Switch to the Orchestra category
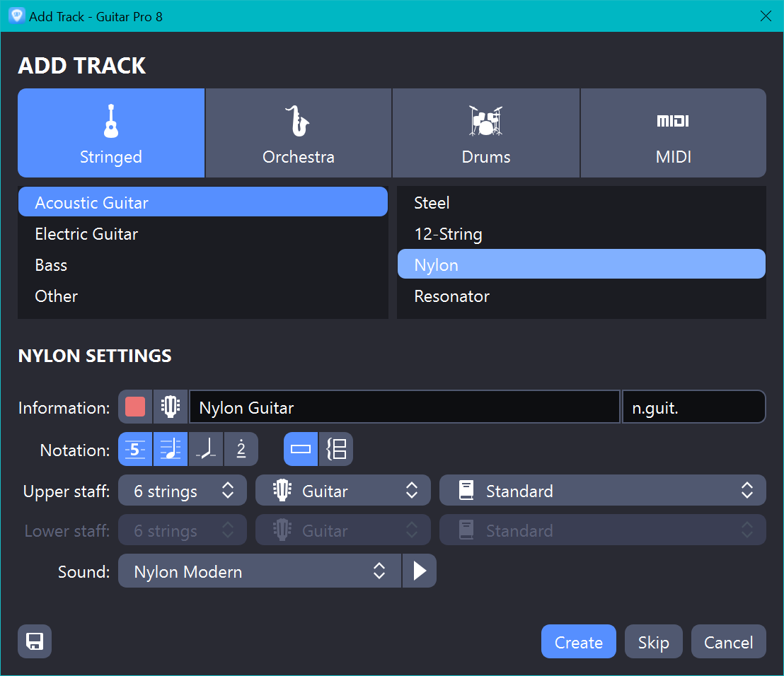Viewport: 784px width, 676px height. [x=298, y=133]
